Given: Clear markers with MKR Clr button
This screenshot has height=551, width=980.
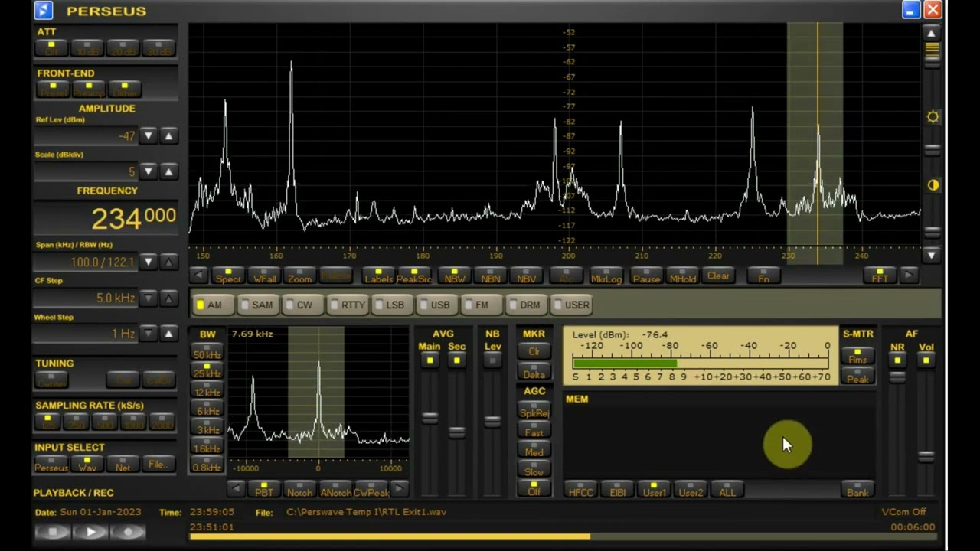Looking at the screenshot, I should click(534, 351).
